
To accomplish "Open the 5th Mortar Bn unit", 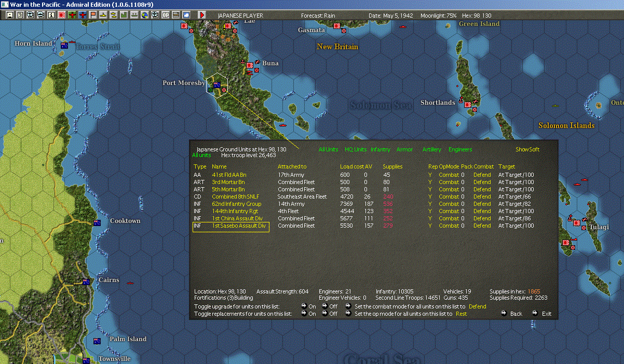I will point(228,189).
